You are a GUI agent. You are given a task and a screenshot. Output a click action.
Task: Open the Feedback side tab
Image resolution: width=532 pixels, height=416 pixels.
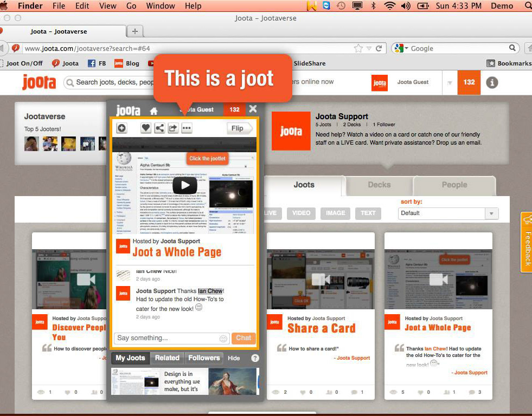click(x=527, y=242)
